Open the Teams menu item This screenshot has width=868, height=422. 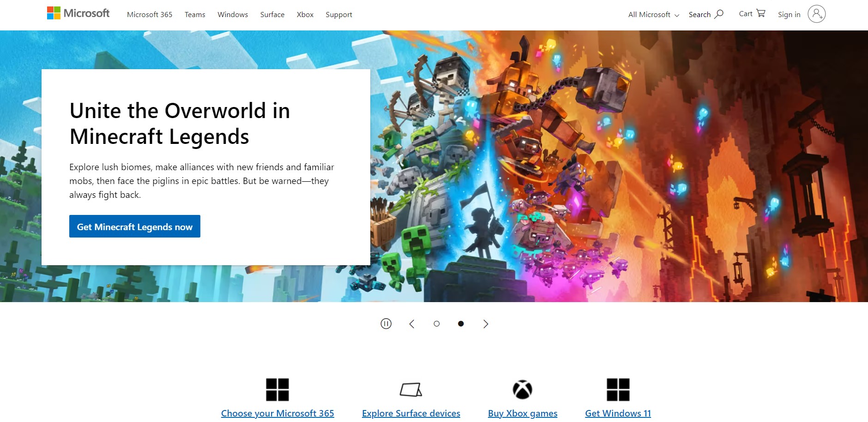tap(195, 15)
